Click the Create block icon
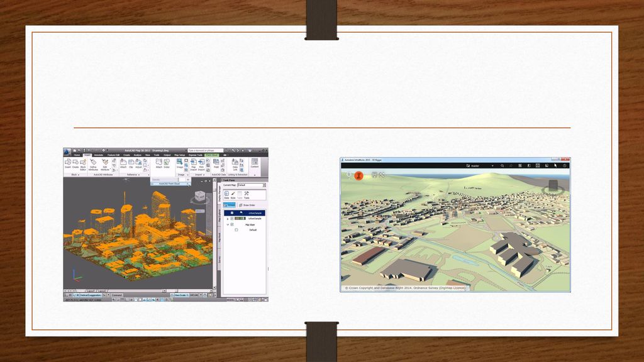The width and height of the screenshot is (644, 362). pyautogui.click(x=75, y=162)
